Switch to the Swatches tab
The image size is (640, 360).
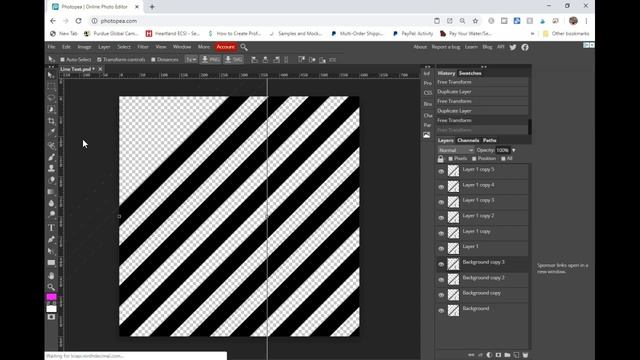pos(470,73)
